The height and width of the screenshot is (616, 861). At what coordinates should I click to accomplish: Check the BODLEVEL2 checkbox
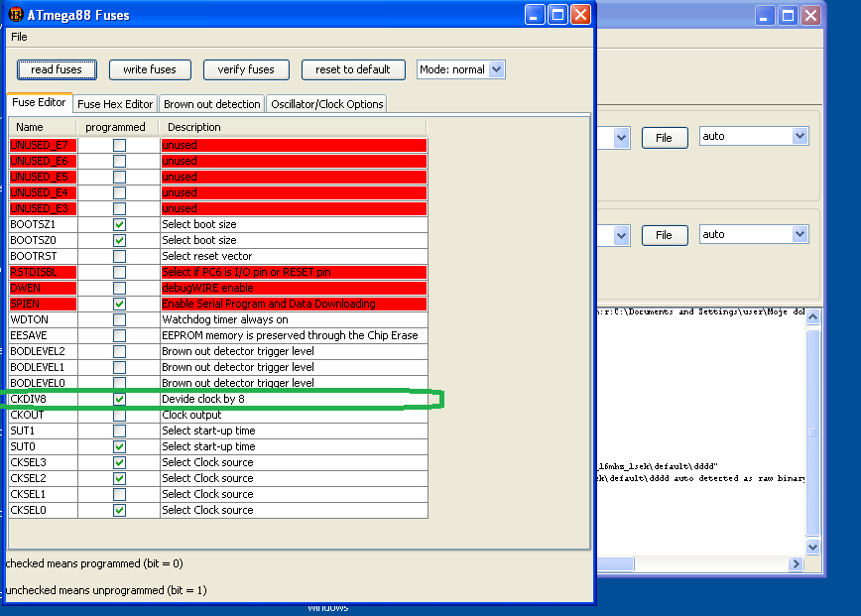119,352
